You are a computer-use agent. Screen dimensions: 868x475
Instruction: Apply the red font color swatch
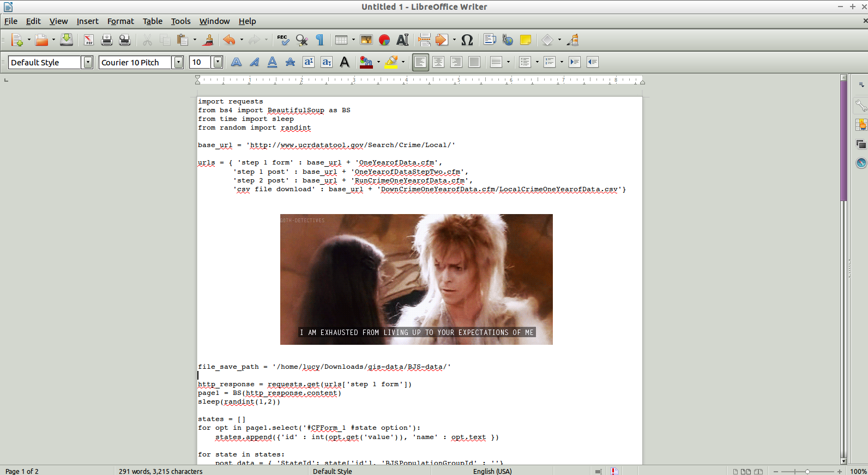click(x=366, y=62)
